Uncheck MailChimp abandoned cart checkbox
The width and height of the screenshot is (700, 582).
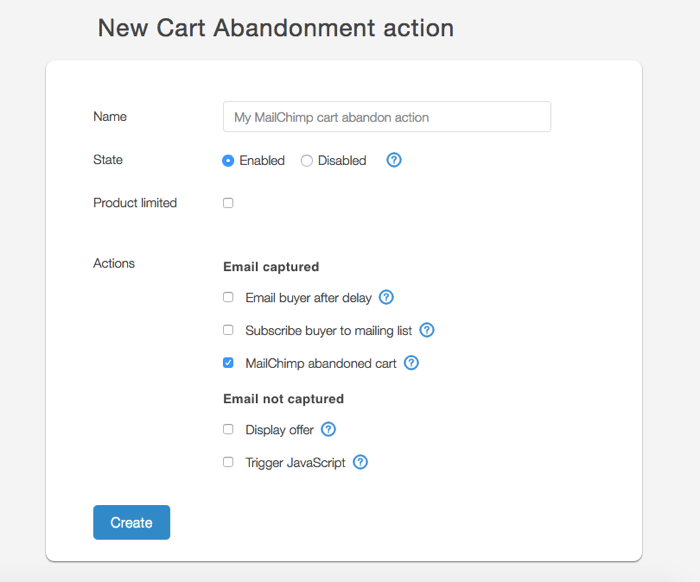click(228, 363)
